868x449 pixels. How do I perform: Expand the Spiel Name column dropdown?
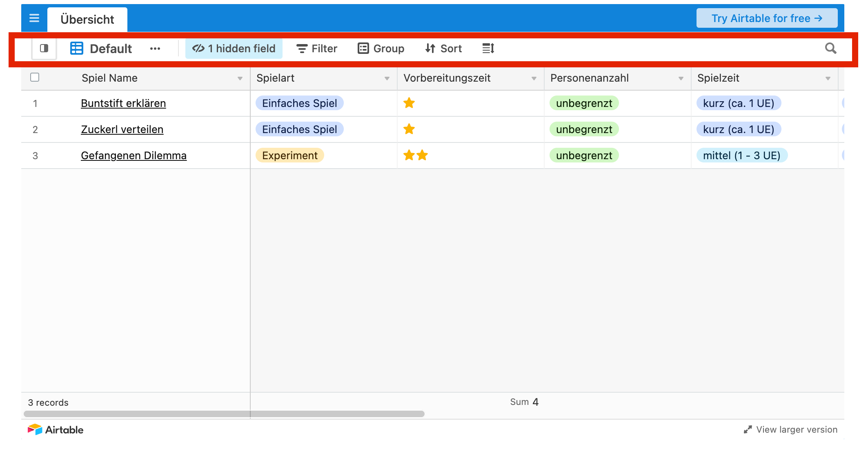(240, 78)
